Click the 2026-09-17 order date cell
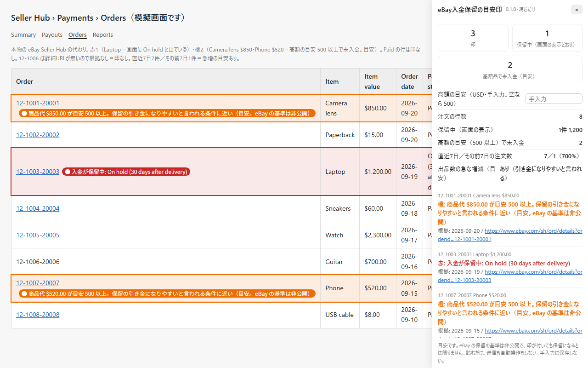Viewport: 588px width, 368px height. 410,235
